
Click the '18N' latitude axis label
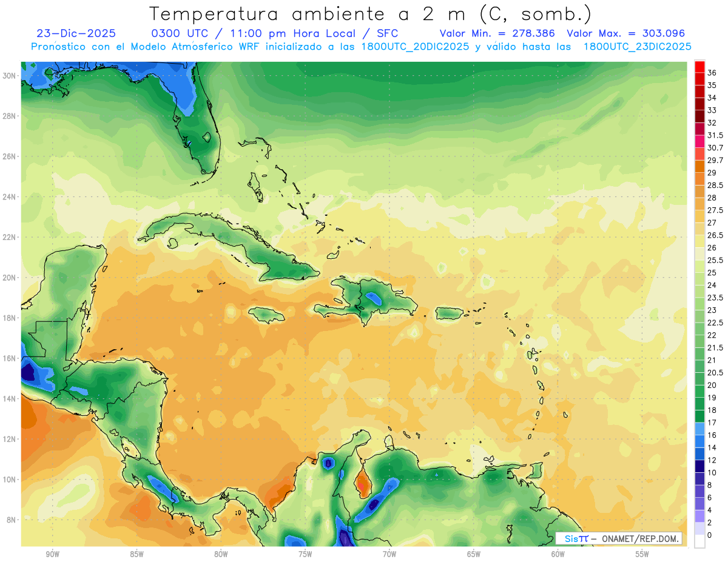tap(10, 318)
